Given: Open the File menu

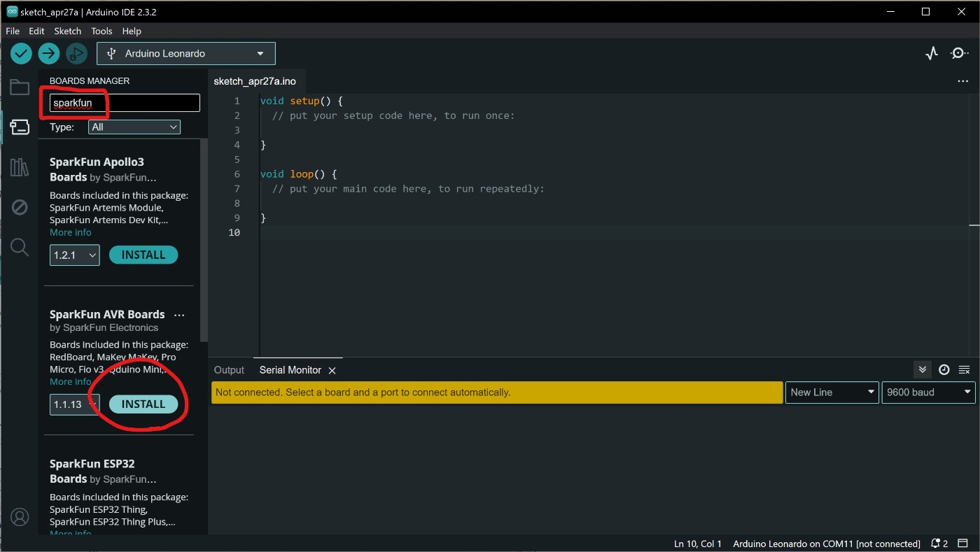Looking at the screenshot, I should click(x=13, y=31).
